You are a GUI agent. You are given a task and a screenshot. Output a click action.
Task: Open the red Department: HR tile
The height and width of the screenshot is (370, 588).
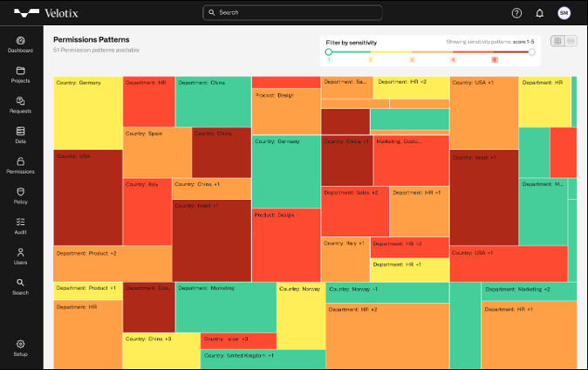(x=149, y=102)
